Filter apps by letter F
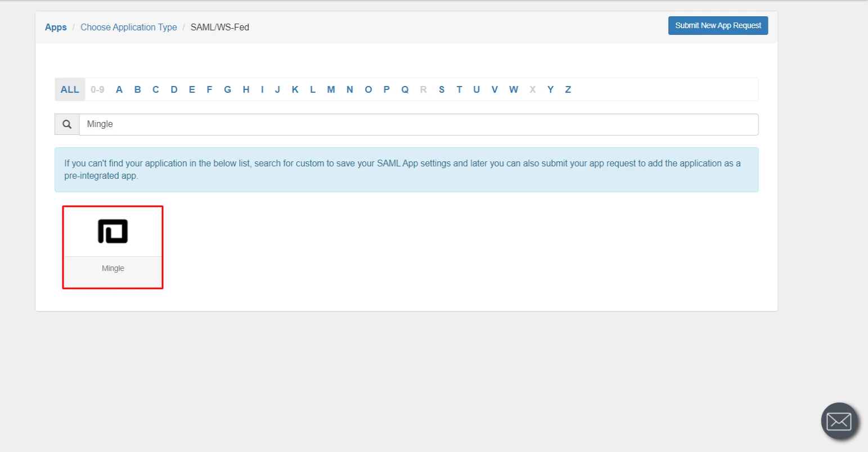 pos(210,89)
